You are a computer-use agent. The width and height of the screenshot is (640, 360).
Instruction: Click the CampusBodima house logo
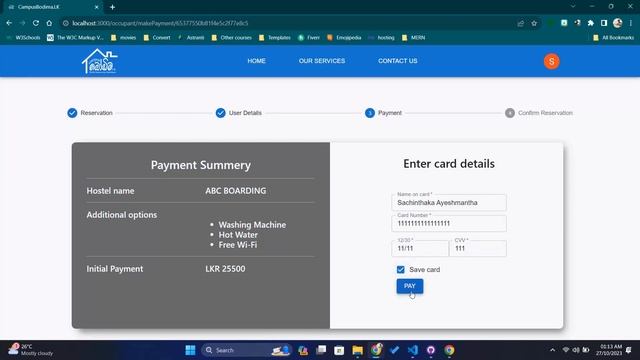[x=100, y=61]
